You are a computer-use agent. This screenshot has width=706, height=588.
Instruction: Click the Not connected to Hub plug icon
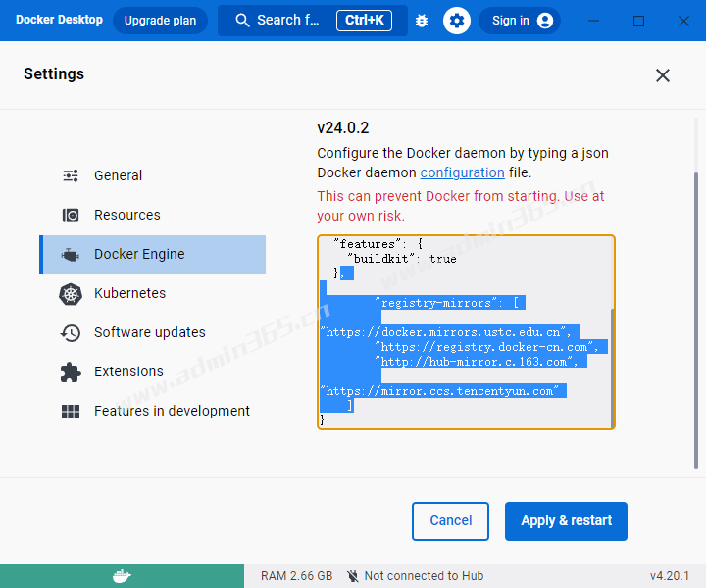(x=353, y=576)
